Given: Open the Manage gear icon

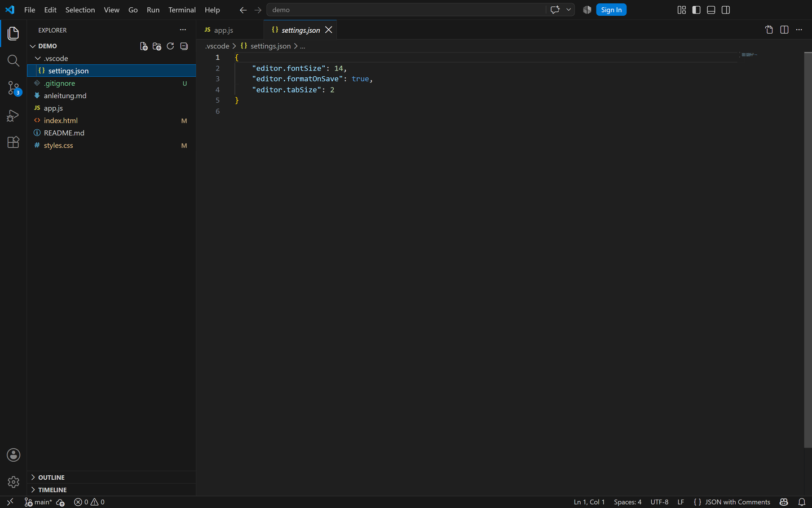Looking at the screenshot, I should point(14,482).
